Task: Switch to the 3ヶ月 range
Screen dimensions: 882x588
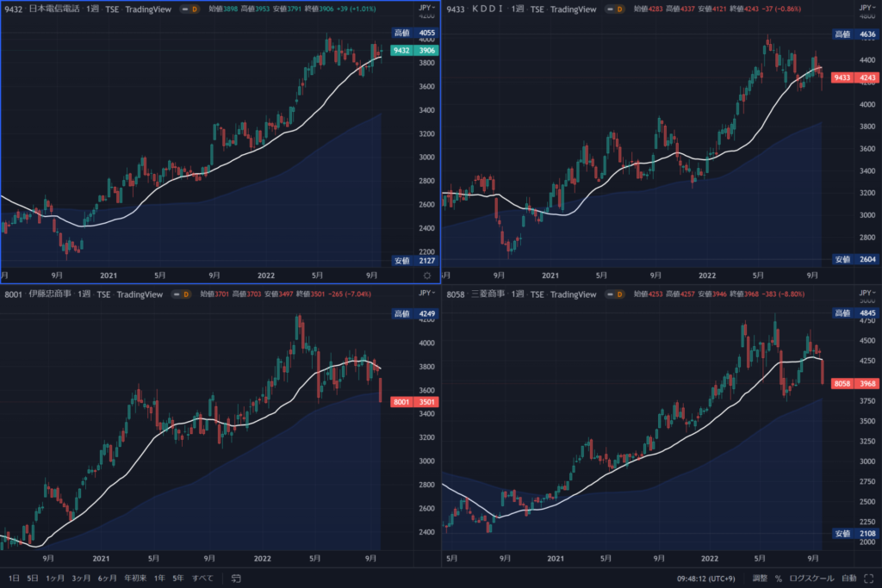Action: point(81,579)
